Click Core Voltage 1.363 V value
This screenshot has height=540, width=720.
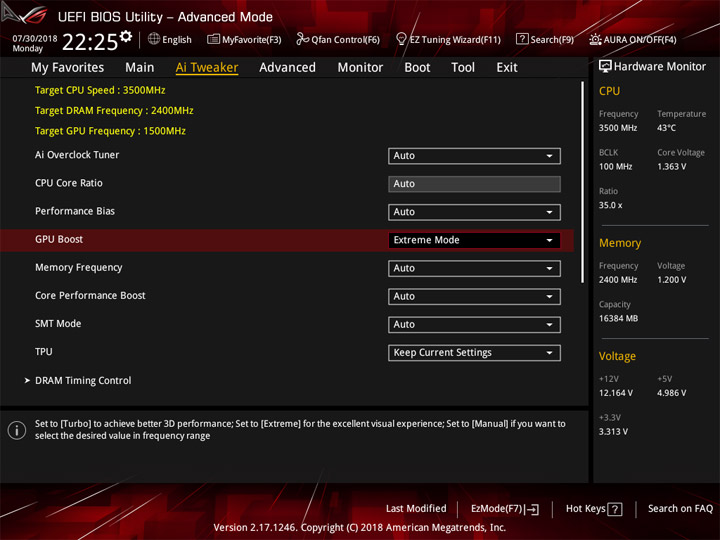pos(671,167)
